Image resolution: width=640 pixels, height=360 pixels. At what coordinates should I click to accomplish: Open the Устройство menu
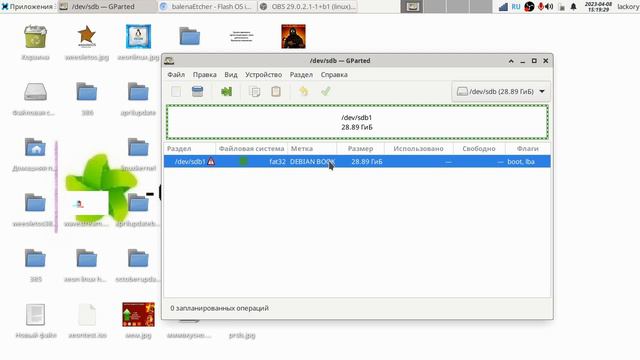point(263,75)
